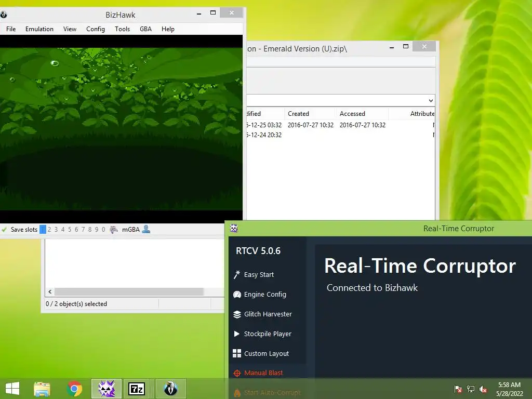
Task: Open File Explorer from the taskbar
Action: 42,389
